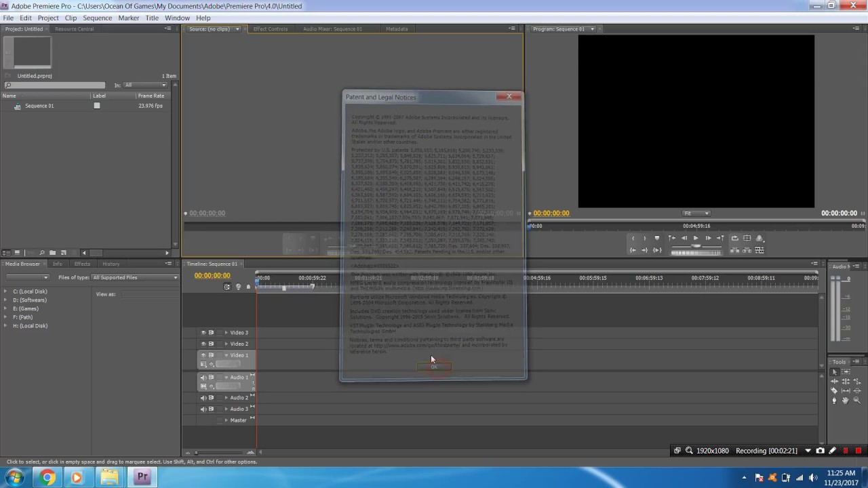This screenshot has height=488, width=868.
Task: Select the Zoom tool in Tools panel
Action: 857,400
